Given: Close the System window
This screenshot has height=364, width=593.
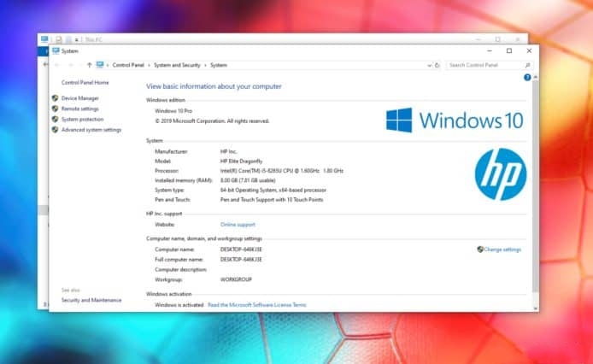Looking at the screenshot, I should pyautogui.click(x=529, y=51).
